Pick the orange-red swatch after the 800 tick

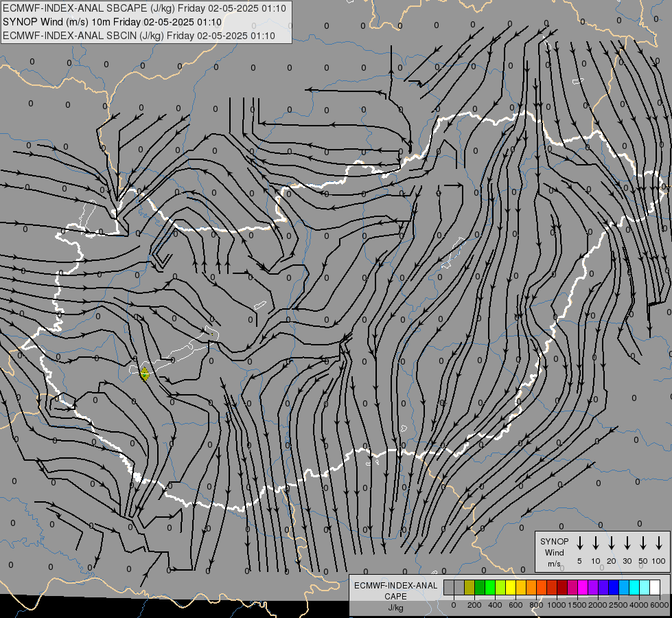click(x=542, y=587)
